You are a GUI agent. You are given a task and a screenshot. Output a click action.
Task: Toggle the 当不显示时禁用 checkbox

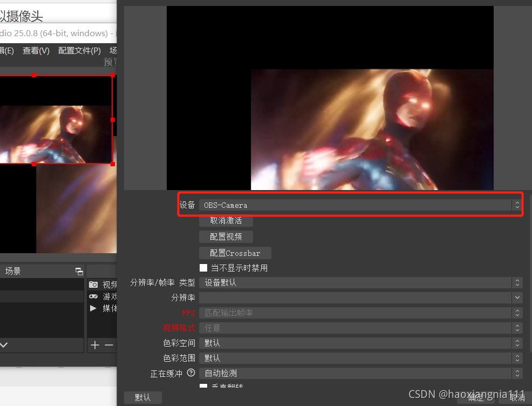coord(203,268)
